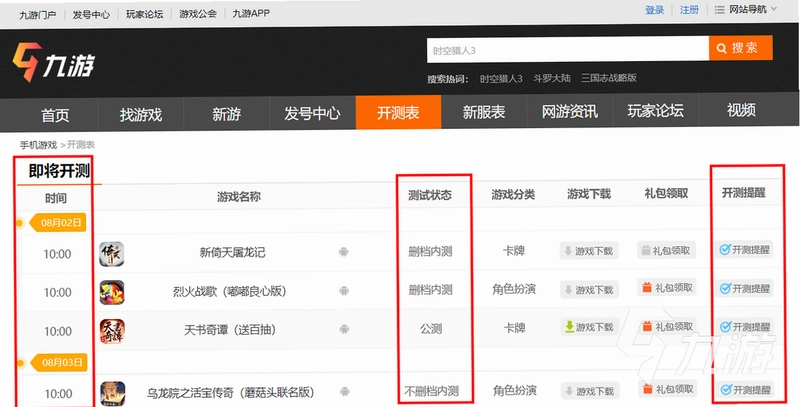Open 乌龙院之活宝传奇 game icon
Viewport: 800px width, 407px height.
coord(113,393)
